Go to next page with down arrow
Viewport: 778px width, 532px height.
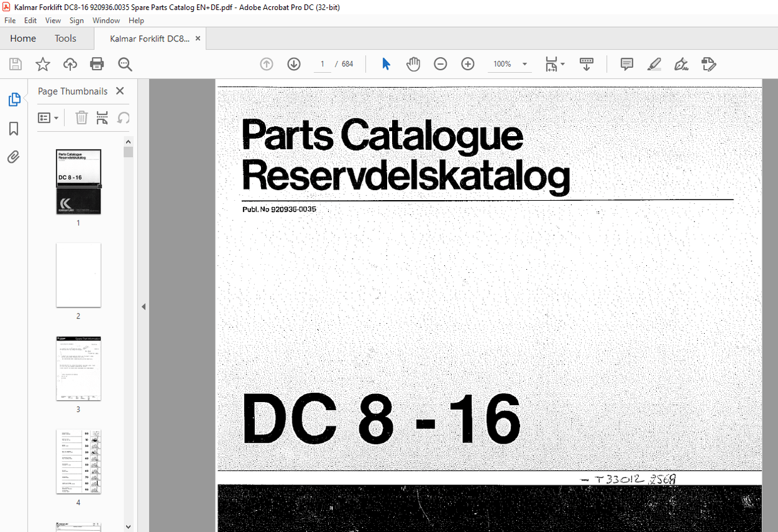[x=294, y=63]
